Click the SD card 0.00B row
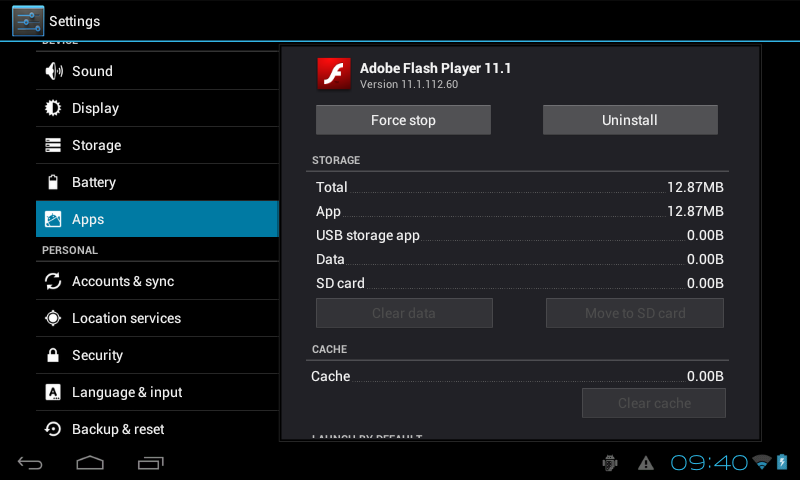The height and width of the screenshot is (480, 800). tap(519, 283)
